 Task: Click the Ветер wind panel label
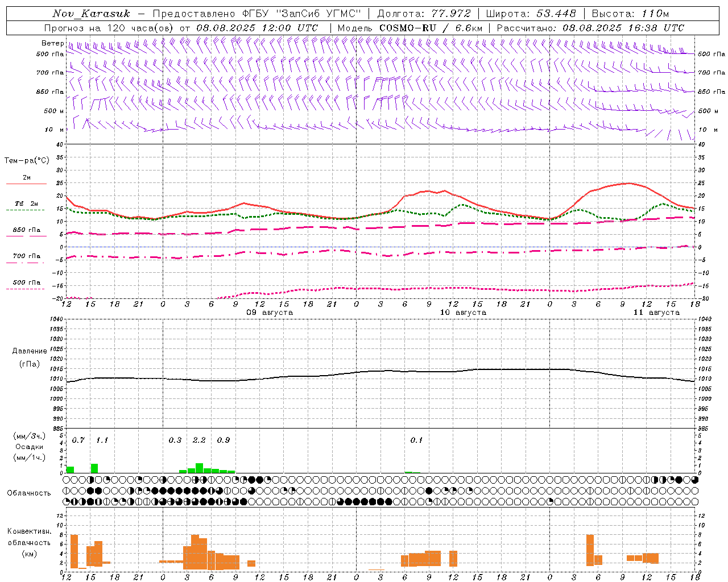click(x=52, y=43)
